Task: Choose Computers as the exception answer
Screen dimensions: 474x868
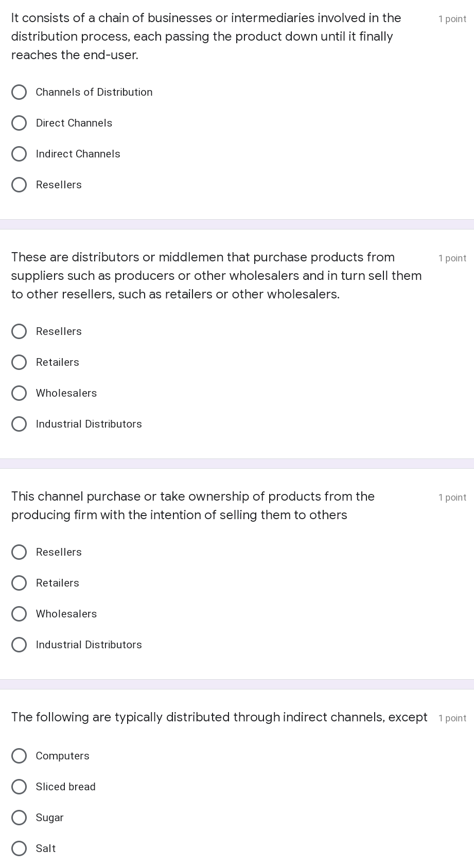Action: pyautogui.click(x=19, y=756)
